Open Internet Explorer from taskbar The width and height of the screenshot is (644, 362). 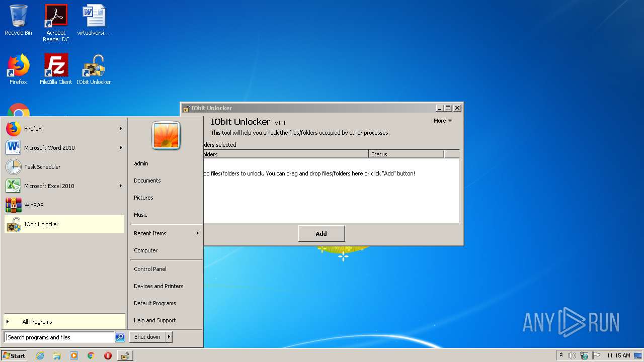point(40,355)
